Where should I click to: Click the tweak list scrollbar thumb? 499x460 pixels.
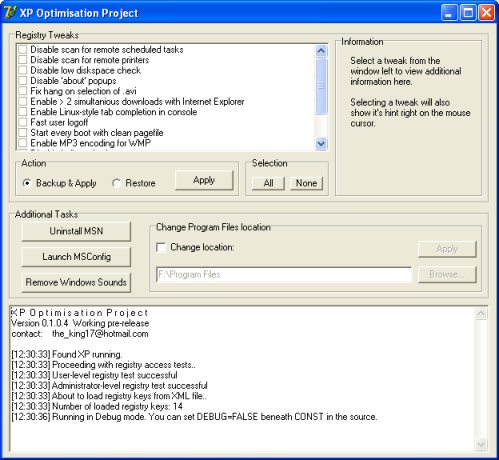click(x=321, y=86)
